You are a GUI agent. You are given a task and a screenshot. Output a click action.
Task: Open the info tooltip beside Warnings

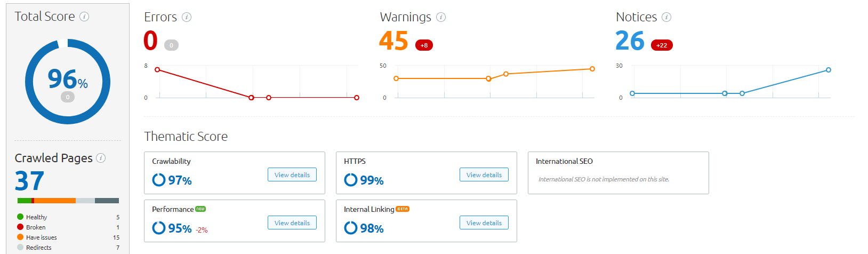[441, 17]
